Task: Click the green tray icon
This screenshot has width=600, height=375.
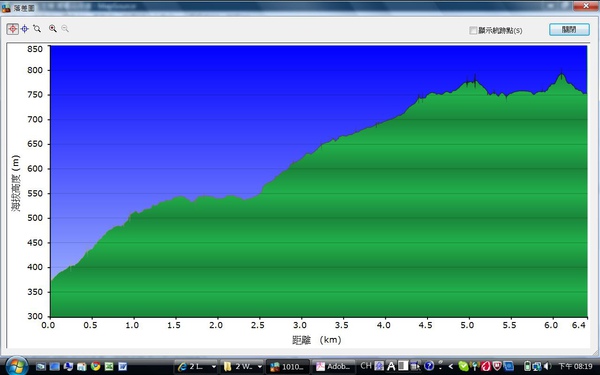Action: click(x=464, y=366)
